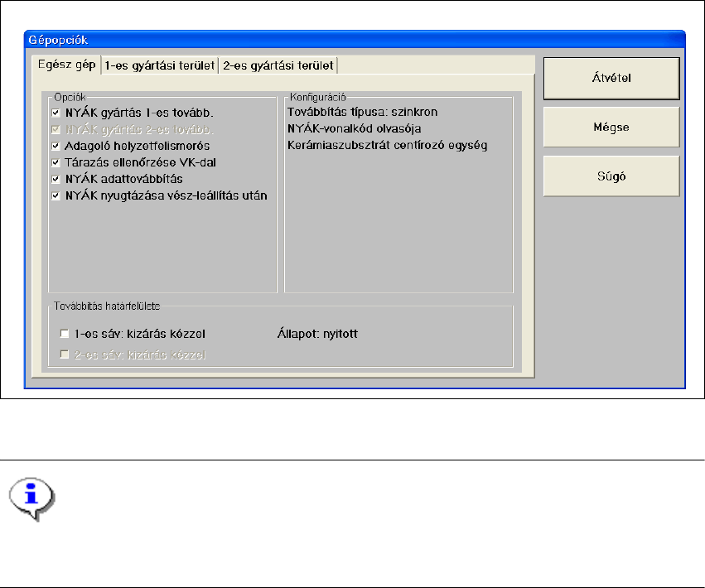
Task: Click the Továbbítás határfelülete group label
Action: pyautogui.click(x=107, y=306)
